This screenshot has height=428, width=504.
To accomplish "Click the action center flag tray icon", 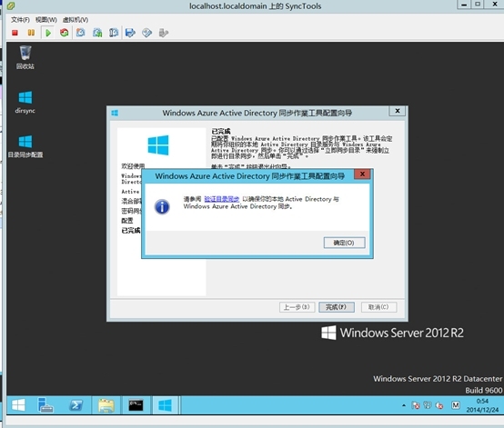I will click(416, 405).
